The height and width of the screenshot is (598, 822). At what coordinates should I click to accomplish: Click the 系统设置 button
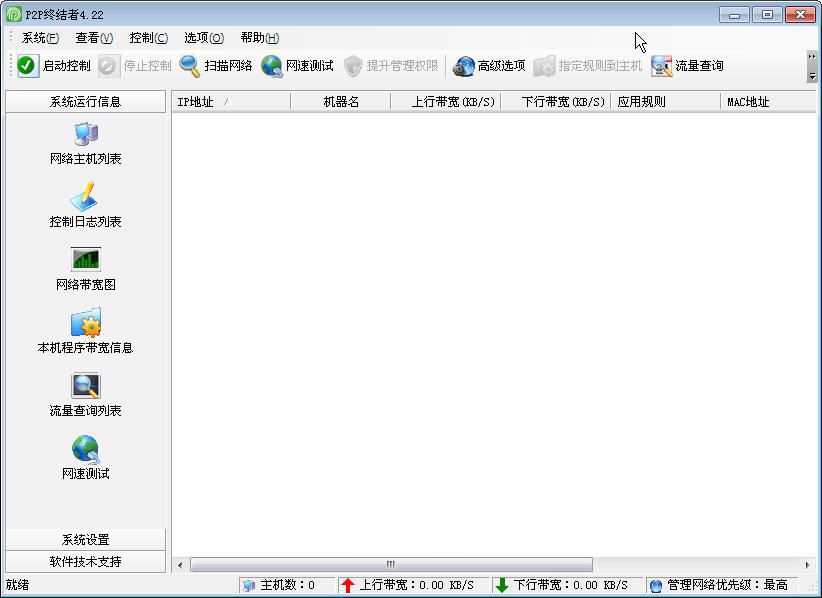pyautogui.click(x=85, y=540)
